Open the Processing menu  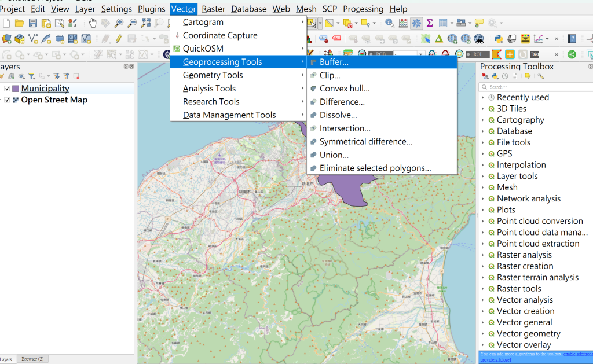click(x=363, y=9)
